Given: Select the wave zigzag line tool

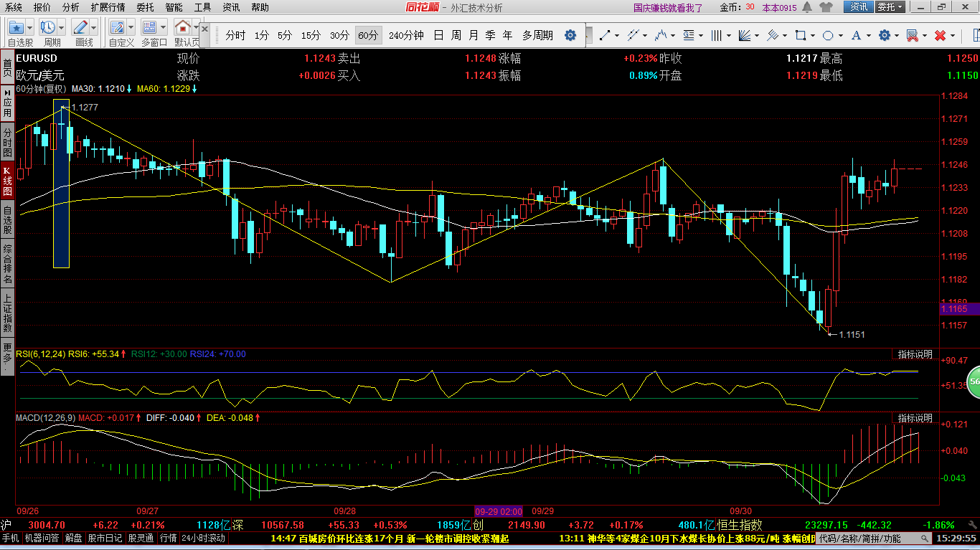Looking at the screenshot, I should 660,35.
